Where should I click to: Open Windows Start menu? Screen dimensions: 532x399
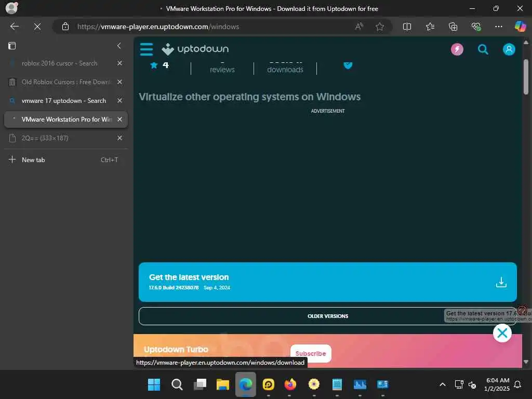(154, 384)
